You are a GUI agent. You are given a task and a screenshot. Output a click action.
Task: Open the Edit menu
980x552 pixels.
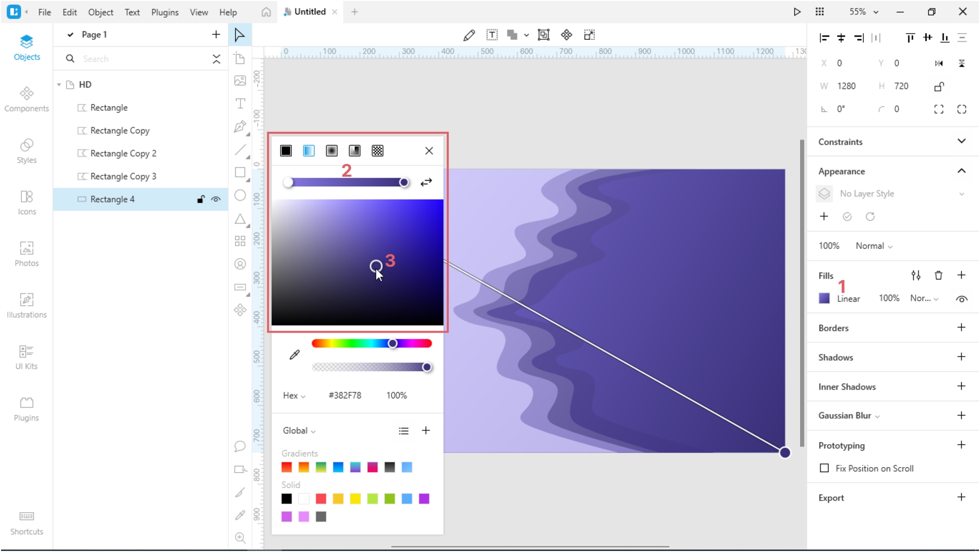pyautogui.click(x=69, y=12)
